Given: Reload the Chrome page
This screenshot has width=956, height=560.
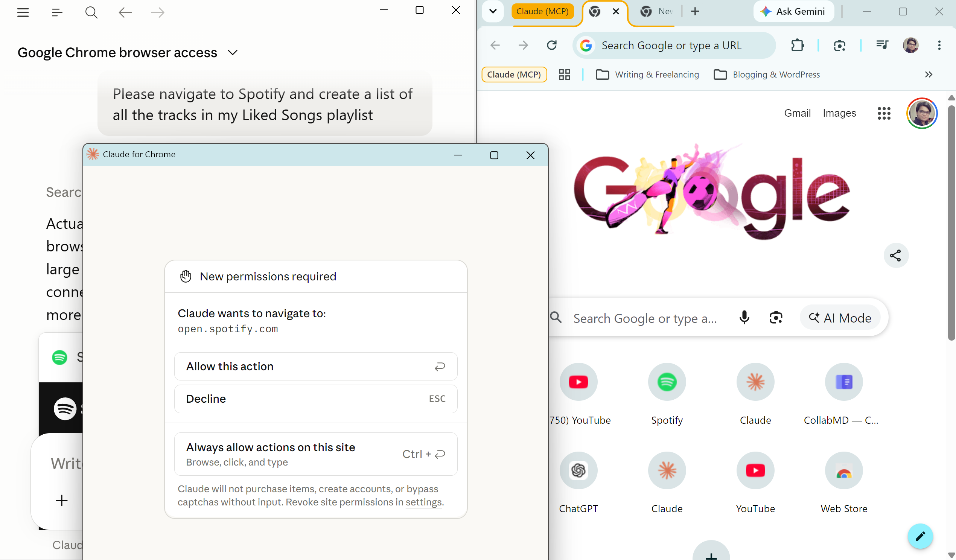Looking at the screenshot, I should point(552,46).
